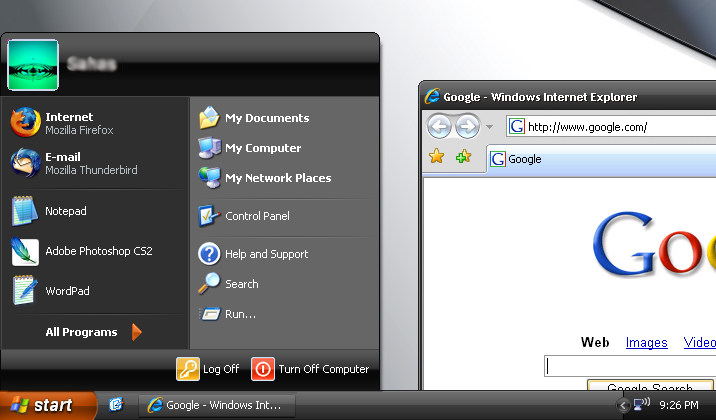Image resolution: width=716 pixels, height=420 pixels.
Task: Expand hidden system tray icons
Action: [x=622, y=405]
